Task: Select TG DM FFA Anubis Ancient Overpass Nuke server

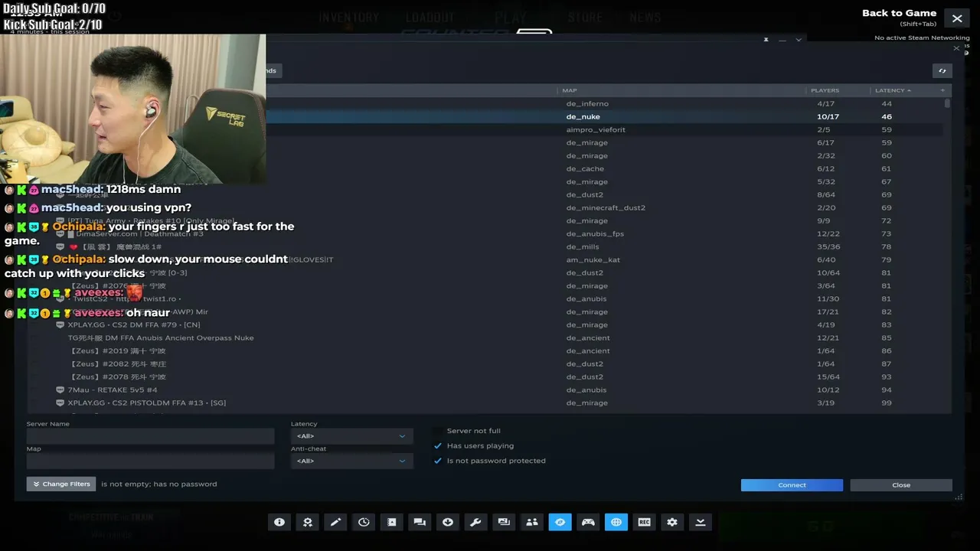Action: [486, 337]
